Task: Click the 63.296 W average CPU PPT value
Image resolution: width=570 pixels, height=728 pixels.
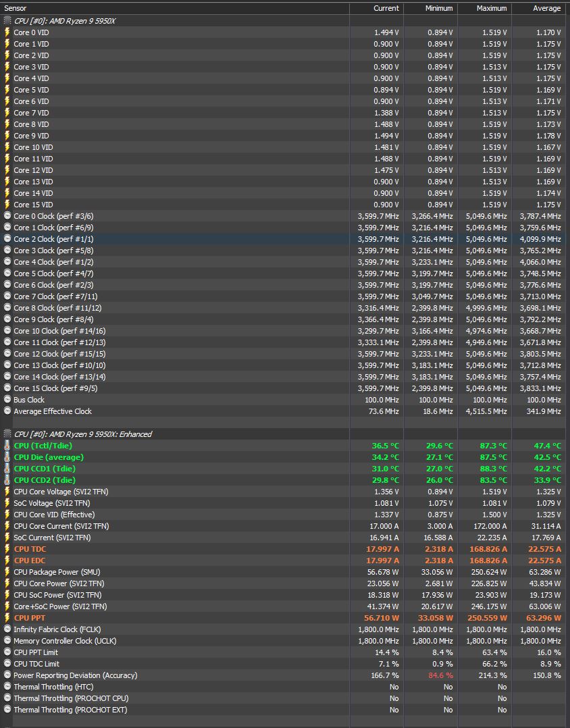Action: click(x=544, y=618)
